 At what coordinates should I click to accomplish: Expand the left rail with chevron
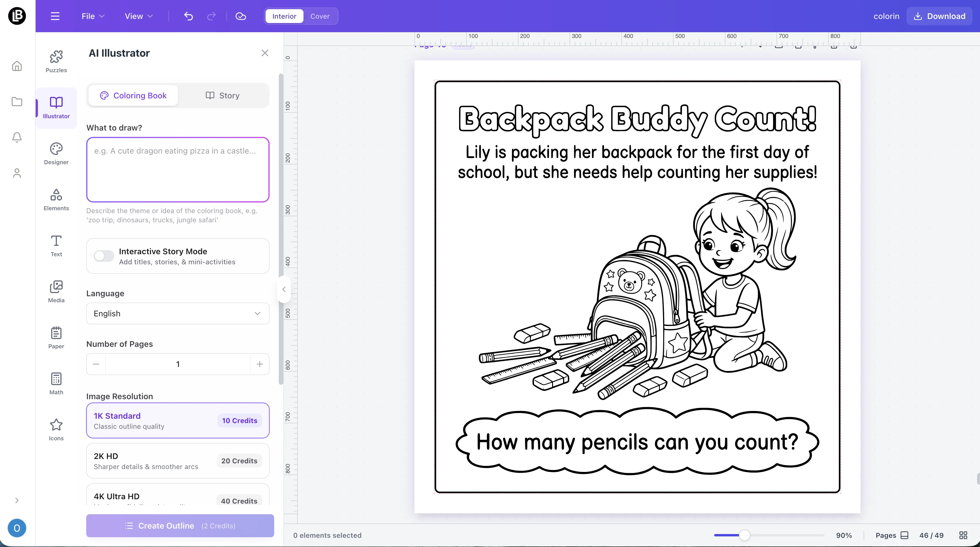point(17,500)
